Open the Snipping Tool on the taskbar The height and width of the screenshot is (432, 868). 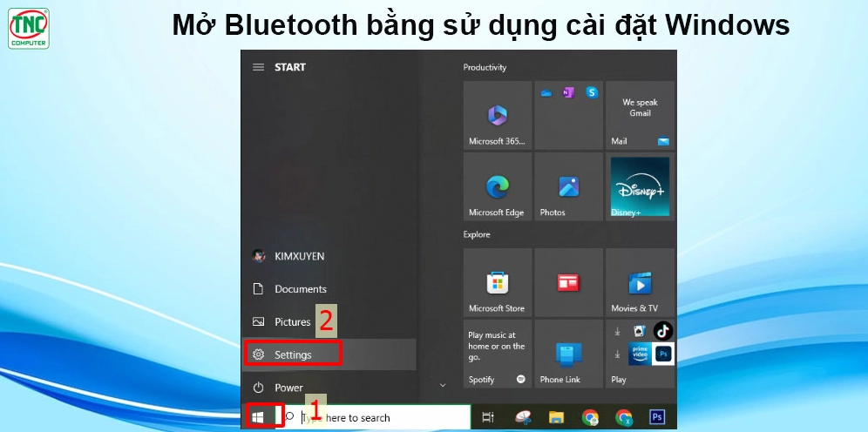click(523, 417)
